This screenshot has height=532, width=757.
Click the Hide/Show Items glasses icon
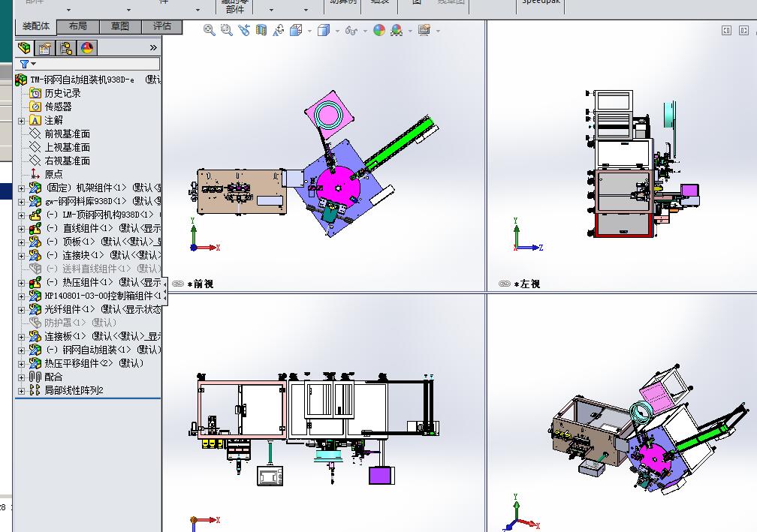pyautogui.click(x=352, y=31)
